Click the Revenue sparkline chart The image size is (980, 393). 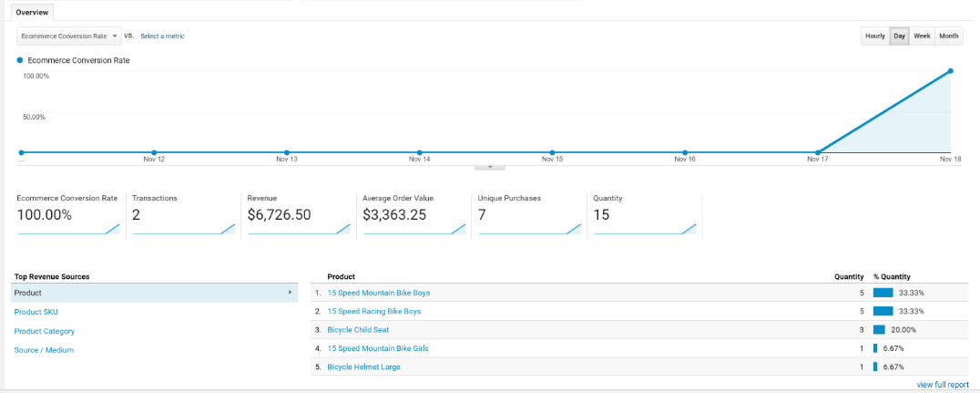tap(298, 230)
